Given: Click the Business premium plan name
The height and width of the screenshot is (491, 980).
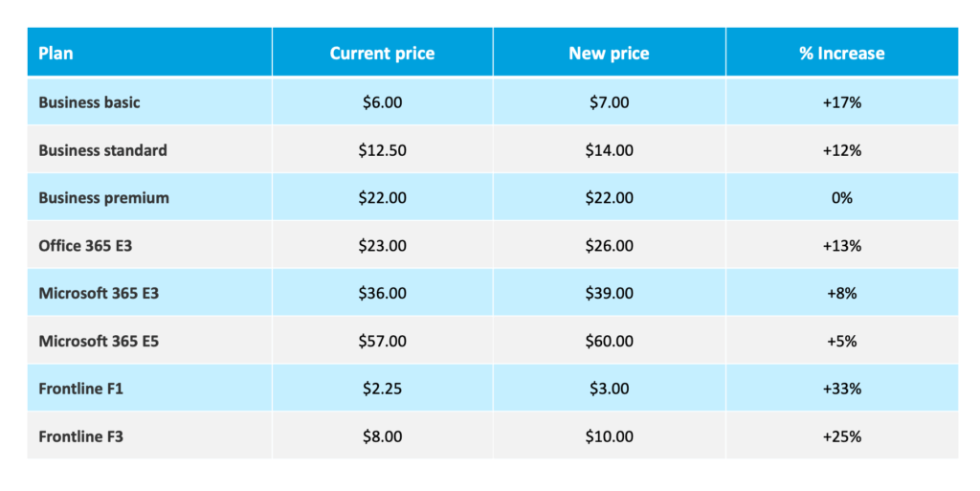Looking at the screenshot, I should click(103, 197).
